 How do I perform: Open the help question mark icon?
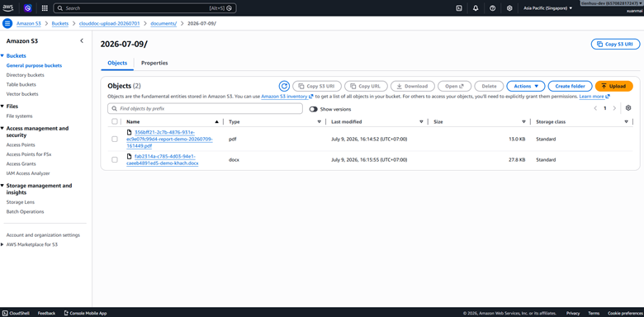[x=492, y=7]
